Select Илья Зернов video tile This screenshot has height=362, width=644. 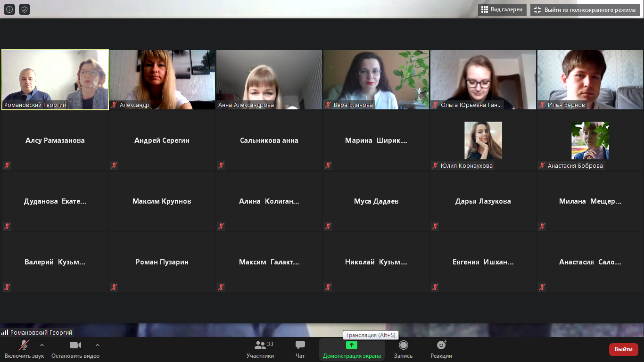[x=590, y=80]
